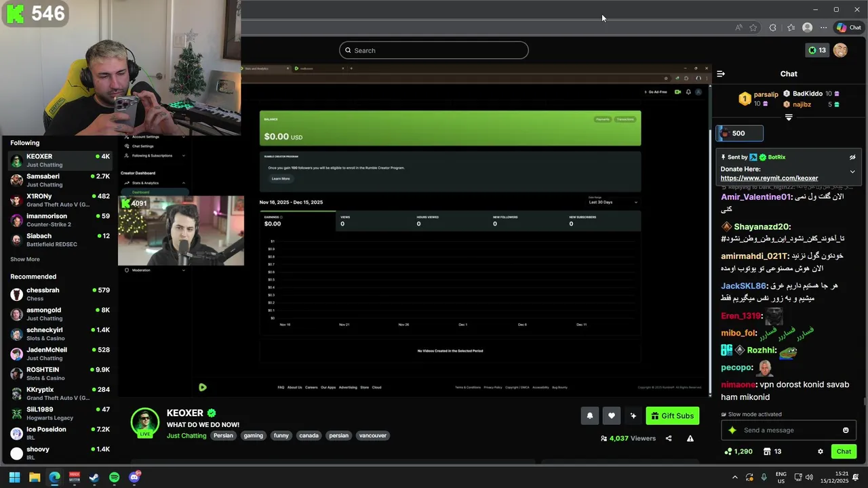The width and height of the screenshot is (868, 488).
Task: Open Windows Start menu
Action: click(x=14, y=477)
